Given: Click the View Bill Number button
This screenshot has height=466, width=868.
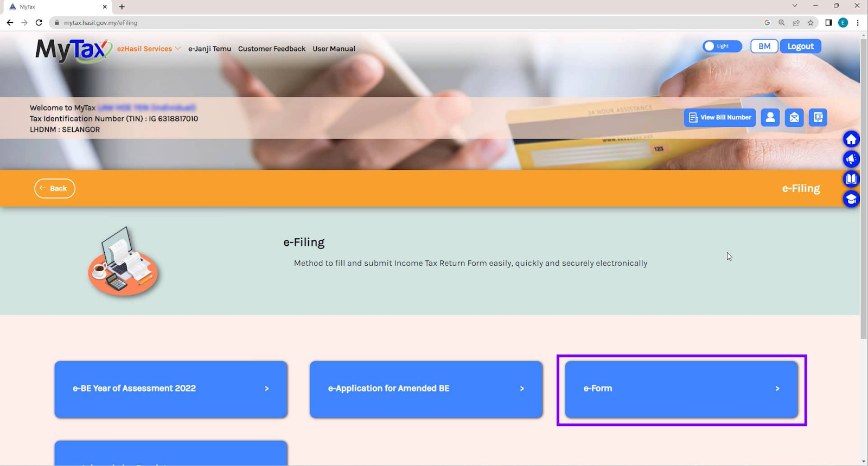Looking at the screenshot, I should (720, 117).
